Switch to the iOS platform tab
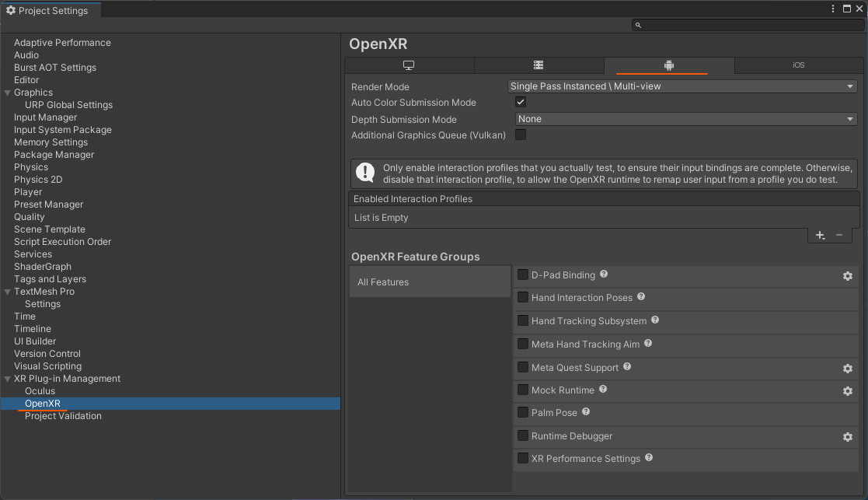 point(798,65)
